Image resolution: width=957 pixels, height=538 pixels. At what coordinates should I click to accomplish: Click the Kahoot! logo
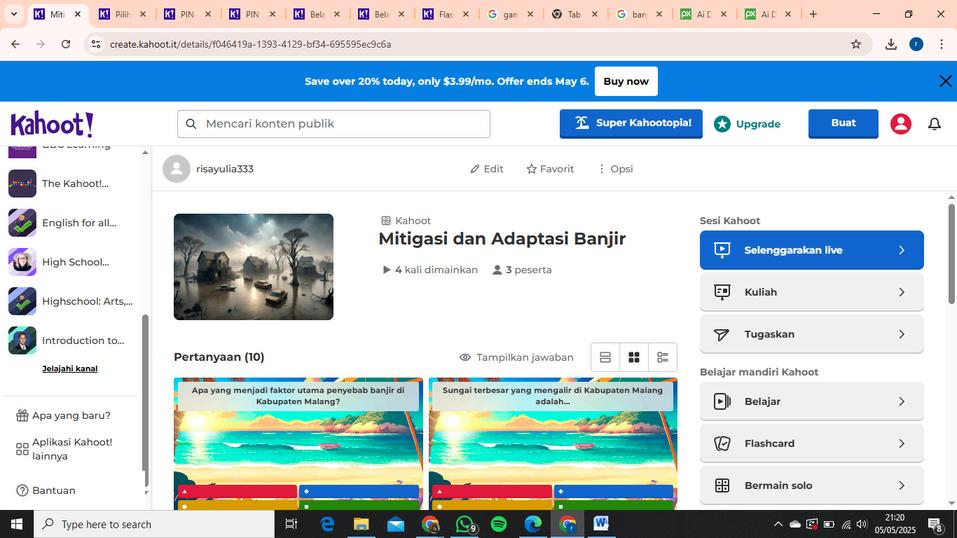click(x=52, y=125)
